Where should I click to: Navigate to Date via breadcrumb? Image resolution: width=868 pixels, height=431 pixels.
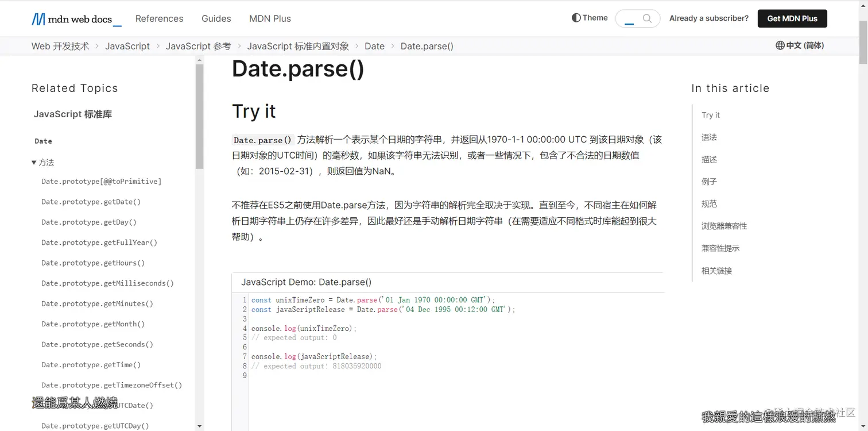[x=374, y=46]
